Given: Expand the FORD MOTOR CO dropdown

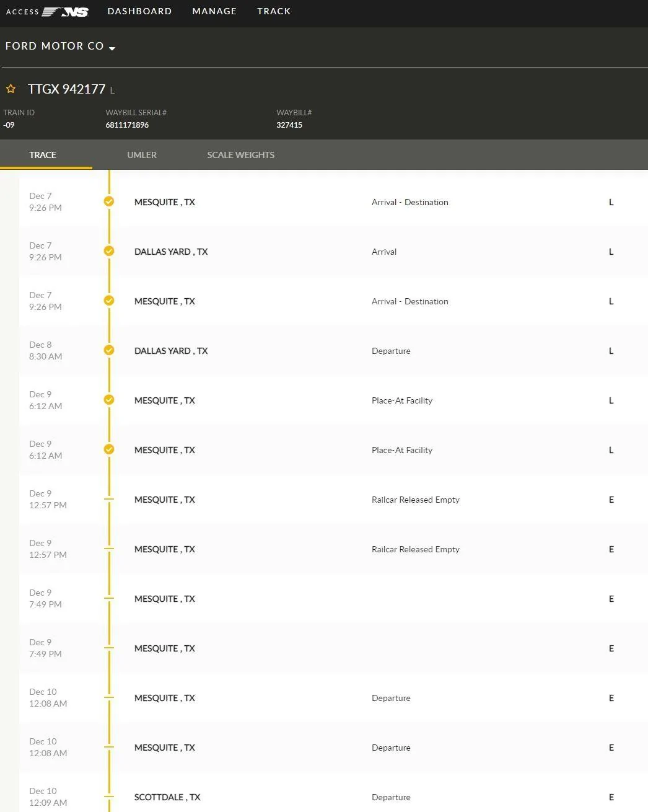Looking at the screenshot, I should tap(60, 46).
